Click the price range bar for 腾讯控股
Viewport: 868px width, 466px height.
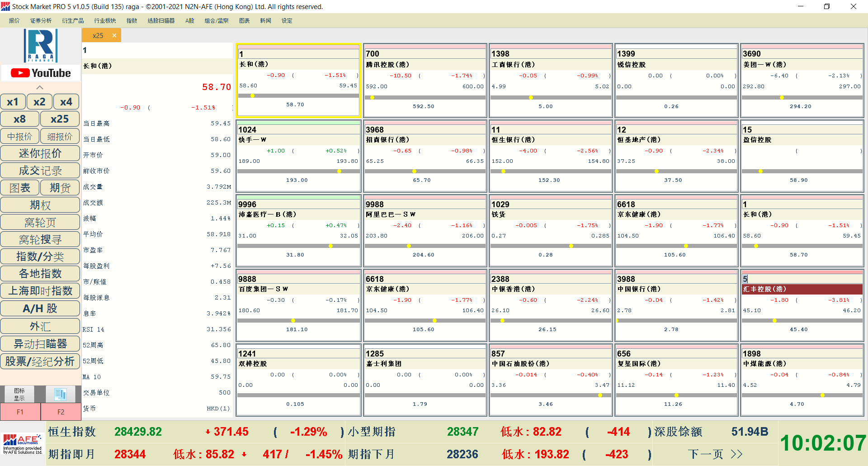pyautogui.click(x=425, y=97)
